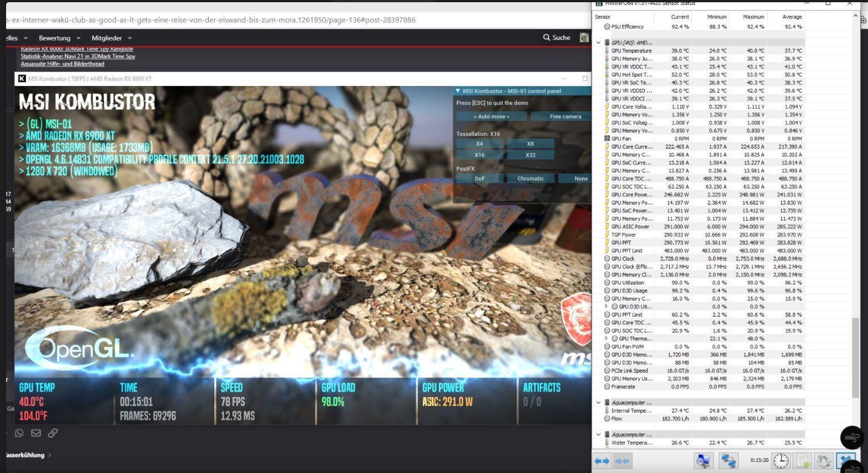868x473 pixels.
Task: Click the Suche search text button
Action: pyautogui.click(x=561, y=38)
